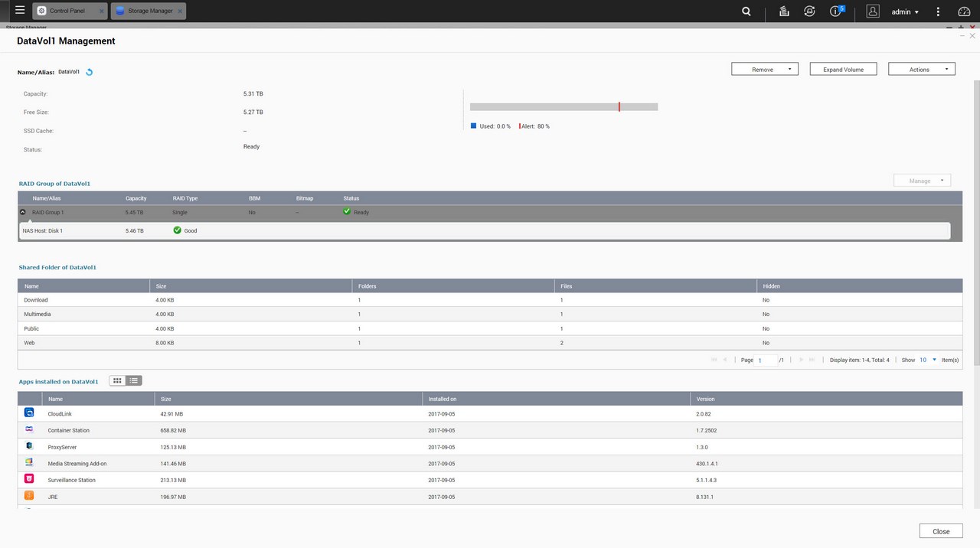
Task: Go to previous page of shared folders
Action: (725, 360)
